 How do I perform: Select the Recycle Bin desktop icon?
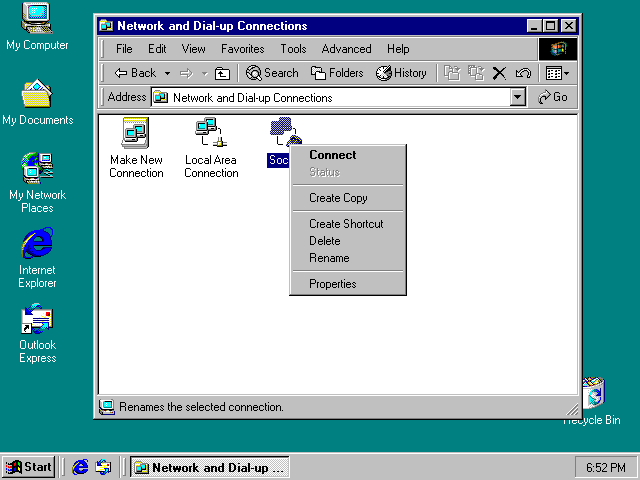coord(593,402)
